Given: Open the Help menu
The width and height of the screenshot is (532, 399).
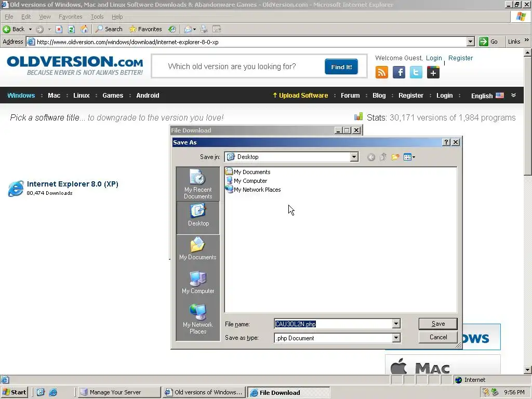Looking at the screenshot, I should click(117, 17).
